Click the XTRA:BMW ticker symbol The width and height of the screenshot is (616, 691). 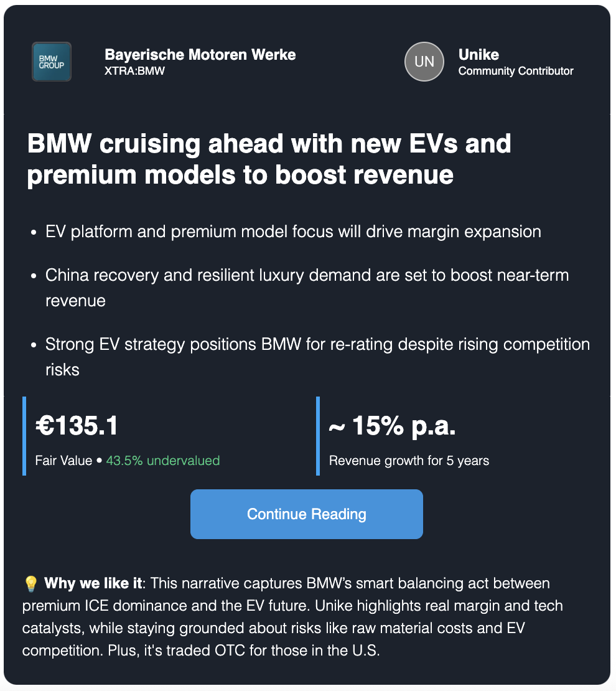[x=134, y=71]
